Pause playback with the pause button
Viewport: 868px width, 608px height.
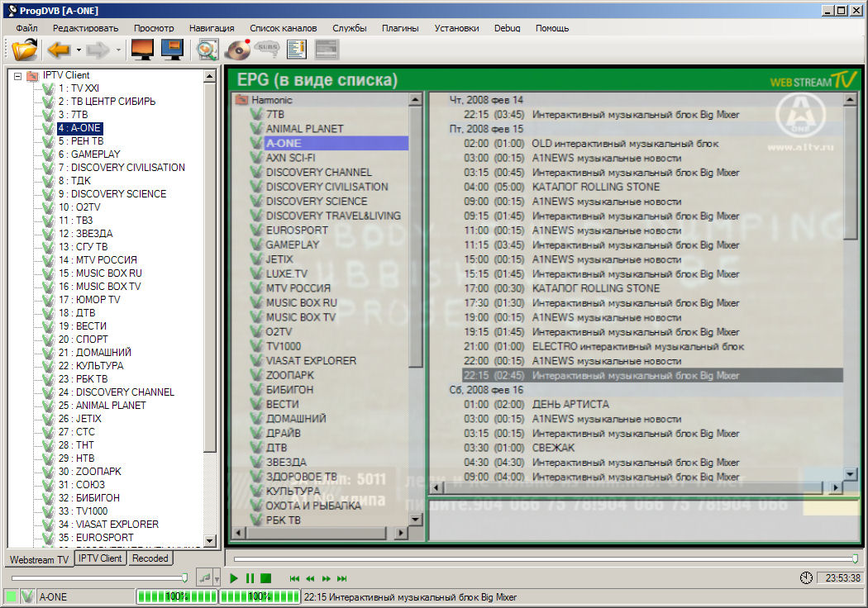tap(250, 578)
